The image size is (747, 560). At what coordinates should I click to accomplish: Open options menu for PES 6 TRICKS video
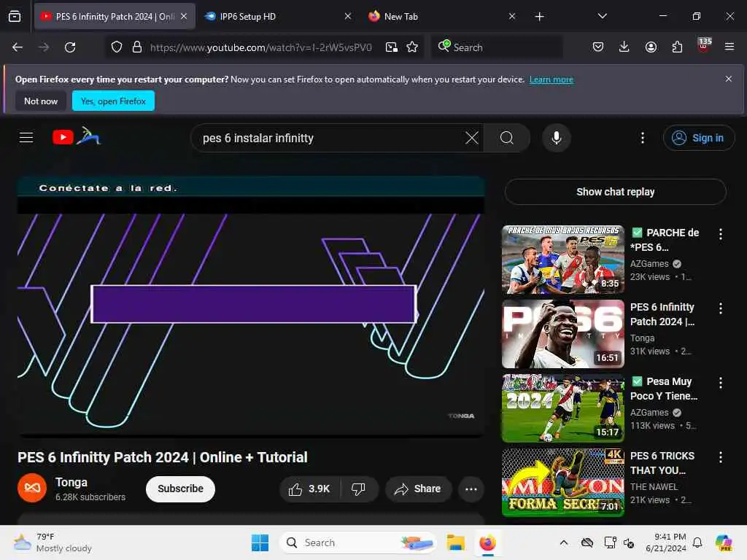pos(720,457)
